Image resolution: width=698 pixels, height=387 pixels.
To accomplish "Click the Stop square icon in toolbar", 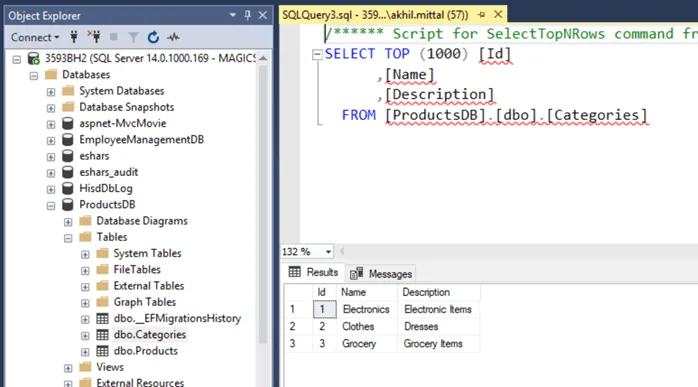I will (114, 37).
